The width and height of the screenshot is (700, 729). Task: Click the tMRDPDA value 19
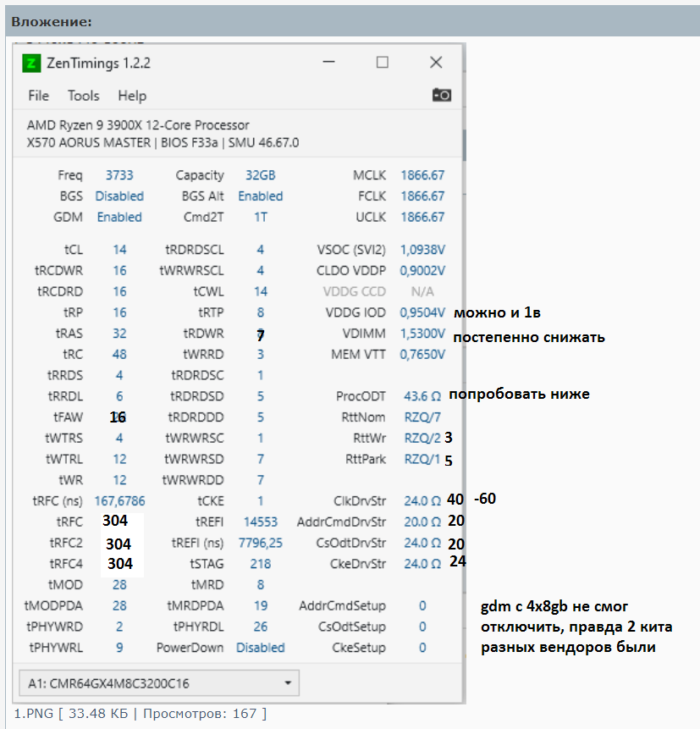coord(261,605)
